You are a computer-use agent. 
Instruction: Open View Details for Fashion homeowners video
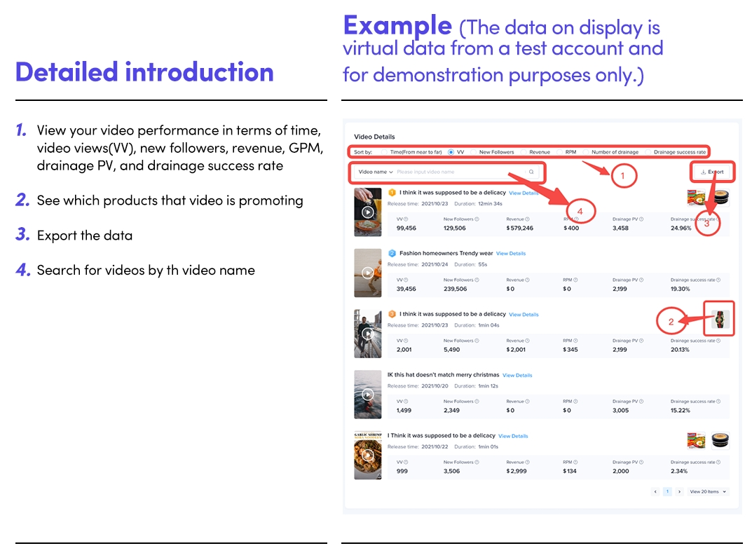coord(510,254)
